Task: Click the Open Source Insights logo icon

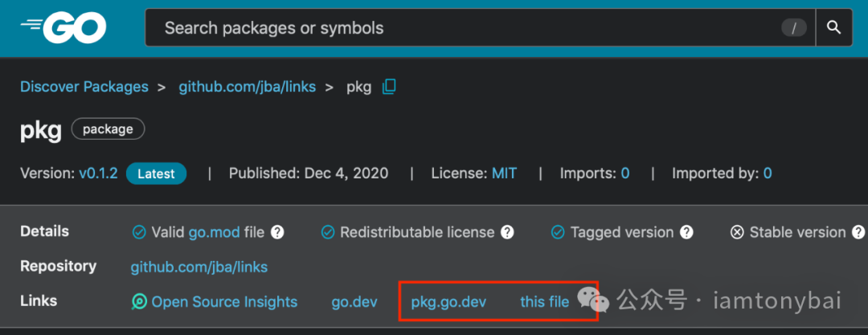Action: click(139, 302)
